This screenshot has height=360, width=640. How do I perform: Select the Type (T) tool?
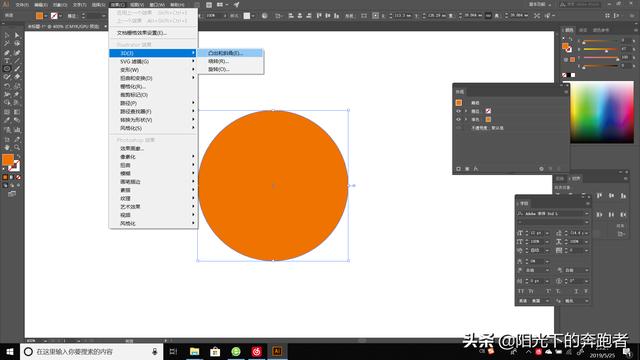click(x=7, y=61)
